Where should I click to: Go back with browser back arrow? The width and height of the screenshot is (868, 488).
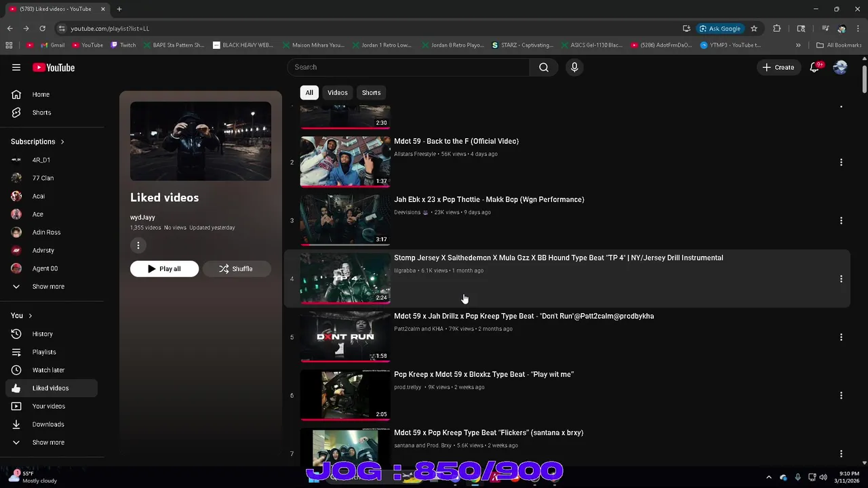coord(9,28)
